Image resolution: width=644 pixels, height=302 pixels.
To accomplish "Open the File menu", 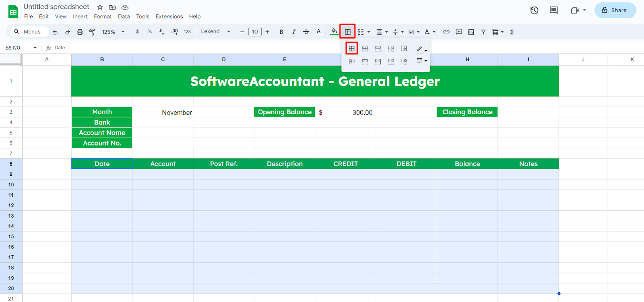I will [29, 16].
